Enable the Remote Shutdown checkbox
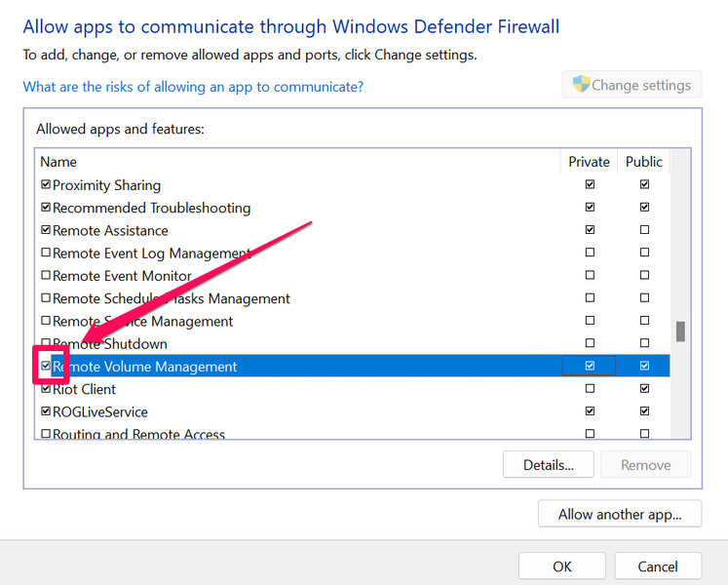 click(x=46, y=344)
